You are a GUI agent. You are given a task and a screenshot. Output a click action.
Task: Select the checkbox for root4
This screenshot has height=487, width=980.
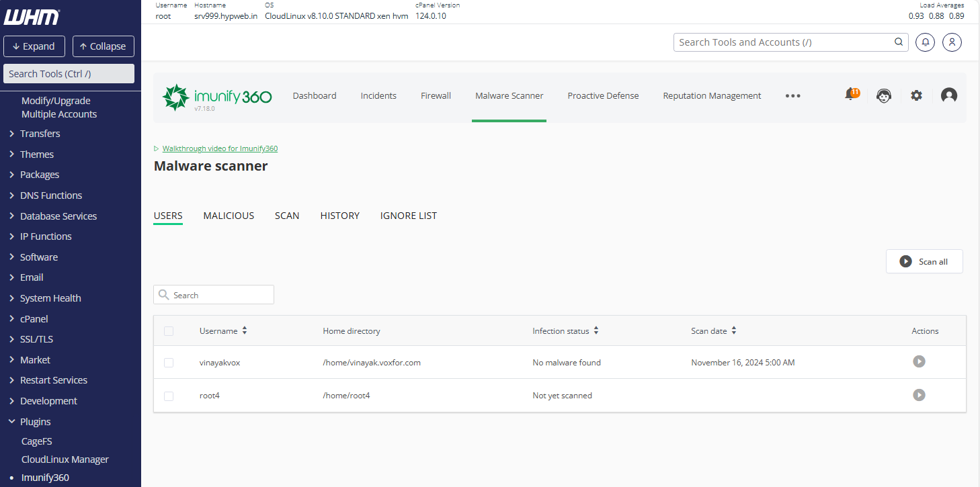pyautogui.click(x=169, y=396)
